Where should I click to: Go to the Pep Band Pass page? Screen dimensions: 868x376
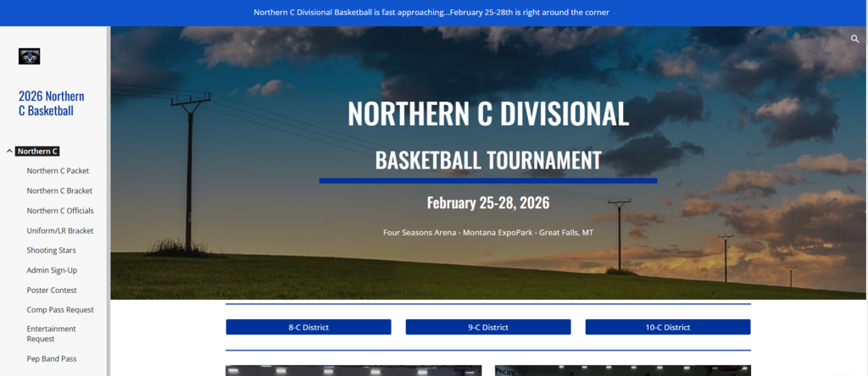52,359
